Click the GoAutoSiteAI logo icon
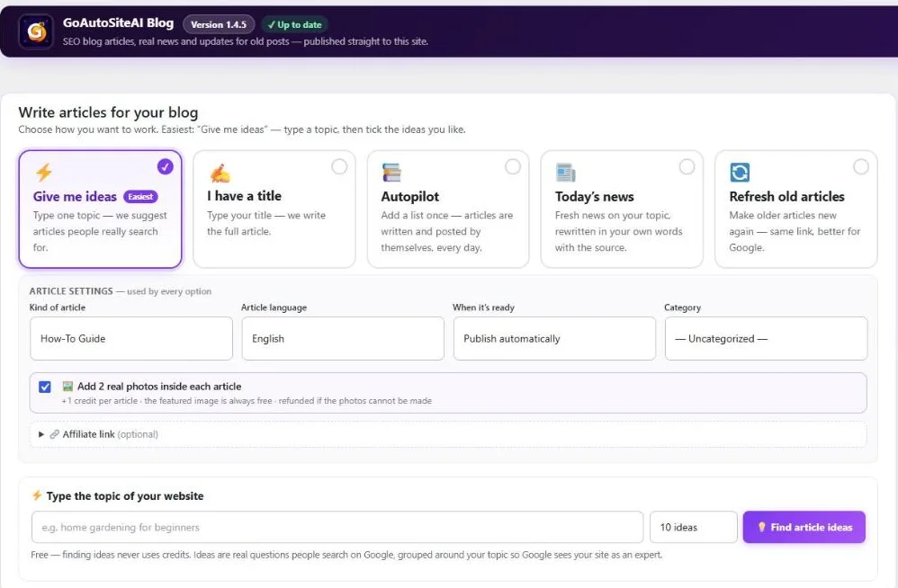Viewport: 898px width, 588px height. point(36,31)
